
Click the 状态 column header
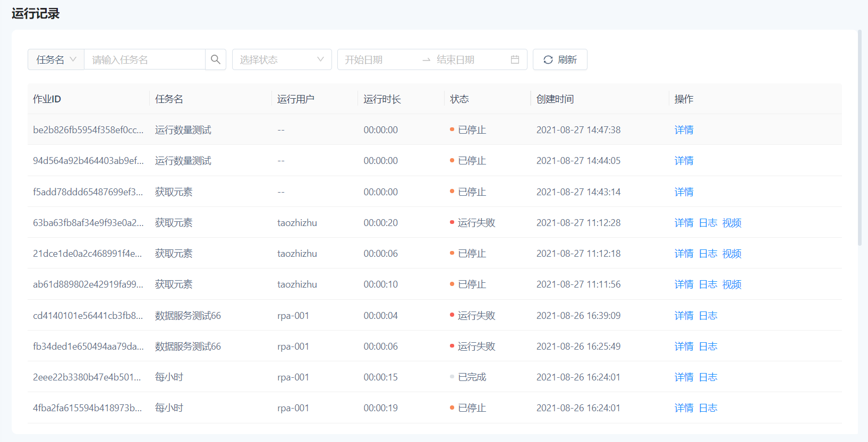[x=459, y=99]
